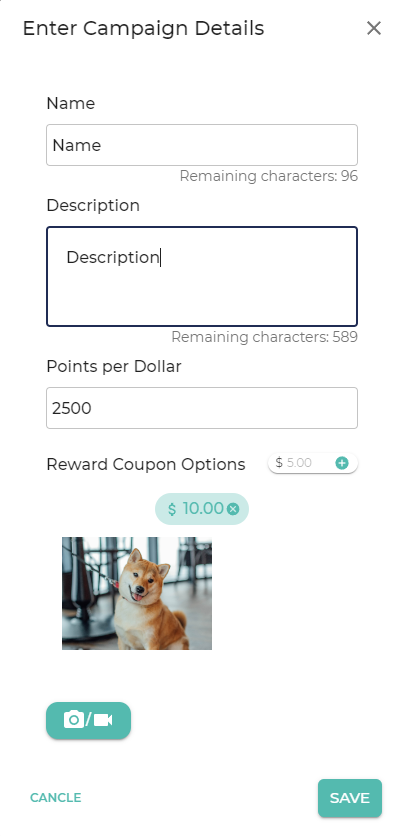Image resolution: width=403 pixels, height=836 pixels.
Task: Click inside the Description text area
Action: click(202, 277)
